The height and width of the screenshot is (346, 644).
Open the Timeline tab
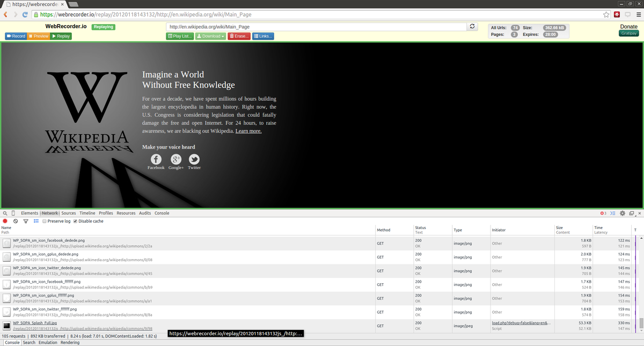pos(87,213)
